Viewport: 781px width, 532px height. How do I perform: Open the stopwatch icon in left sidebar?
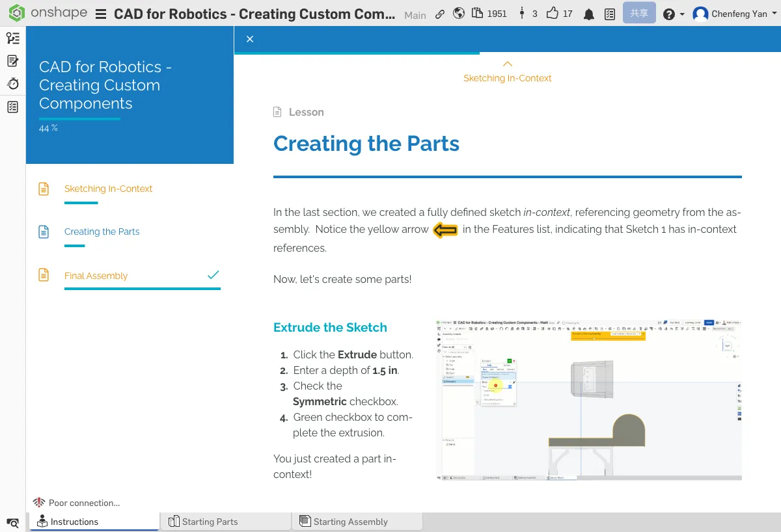[12, 84]
